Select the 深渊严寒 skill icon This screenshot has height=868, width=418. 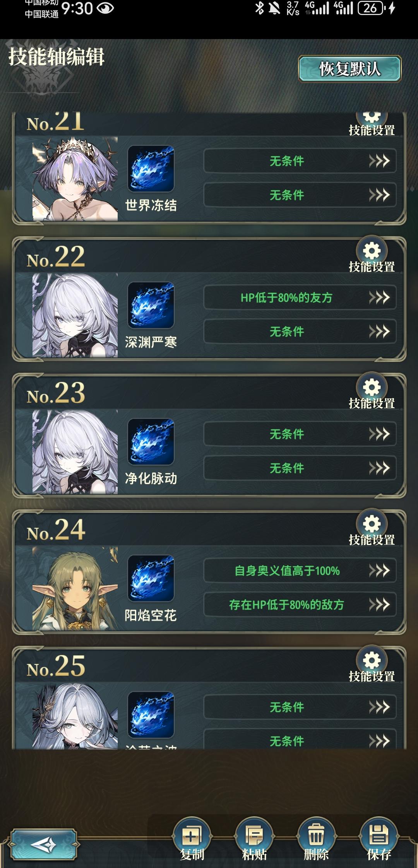(151, 305)
